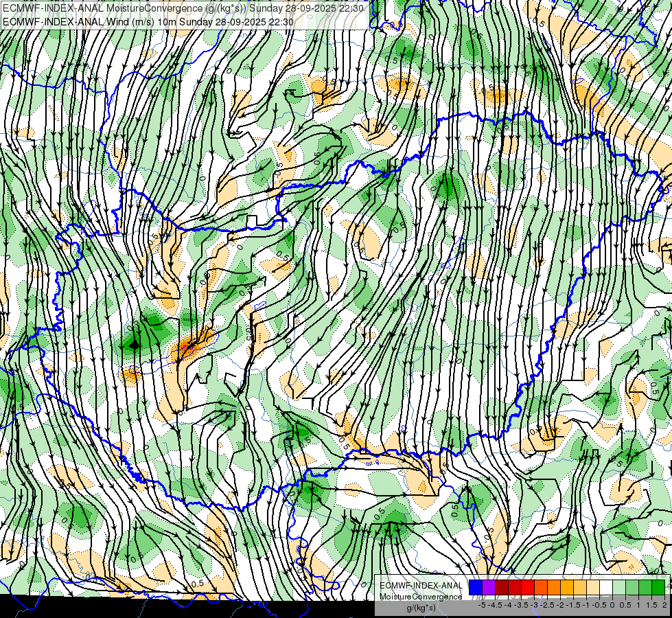Click the -0.5 tick label on the legend
Viewport: 672px width, 618px height.
(600, 605)
